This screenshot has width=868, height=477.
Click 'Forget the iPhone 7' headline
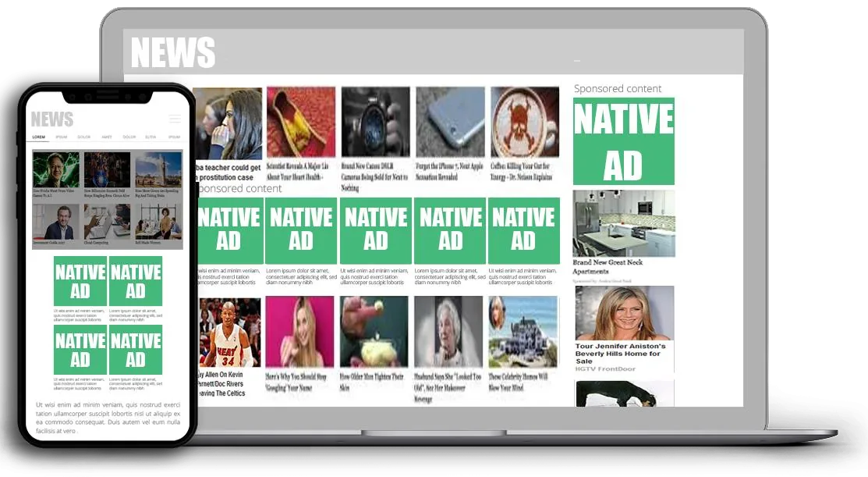449,171
